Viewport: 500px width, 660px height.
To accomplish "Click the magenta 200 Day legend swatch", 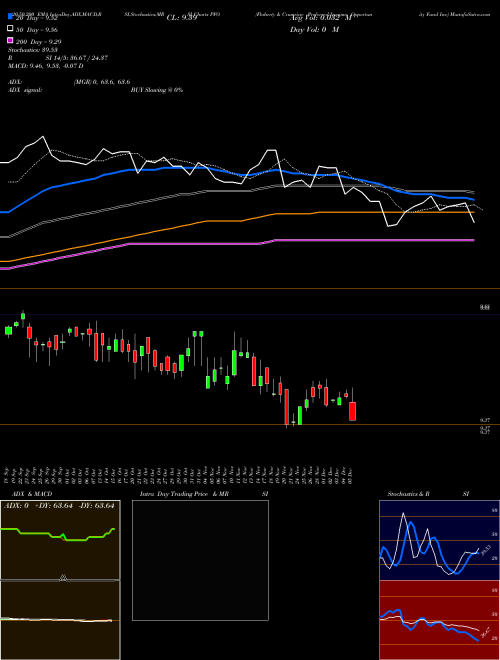I will [10, 40].
